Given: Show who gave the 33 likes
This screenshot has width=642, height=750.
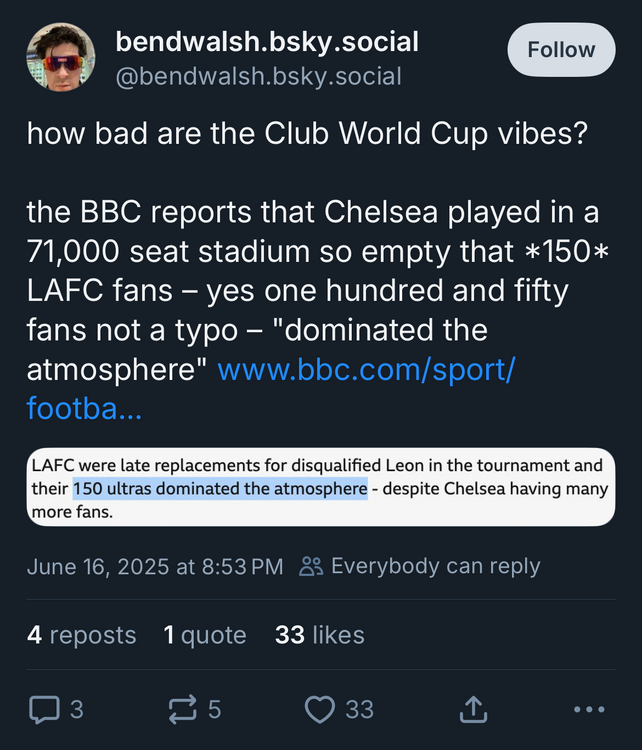Looking at the screenshot, I should pos(319,635).
